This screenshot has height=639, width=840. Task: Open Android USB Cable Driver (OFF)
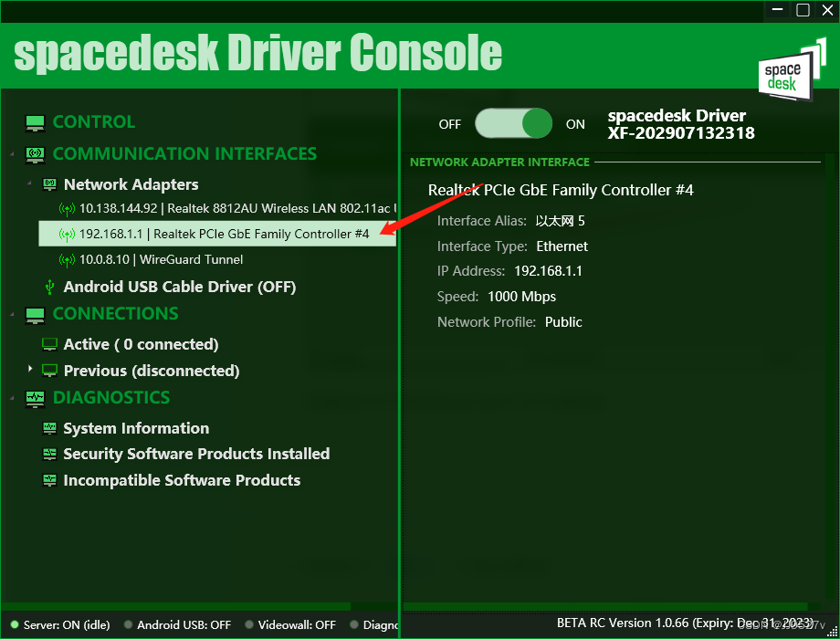(180, 288)
